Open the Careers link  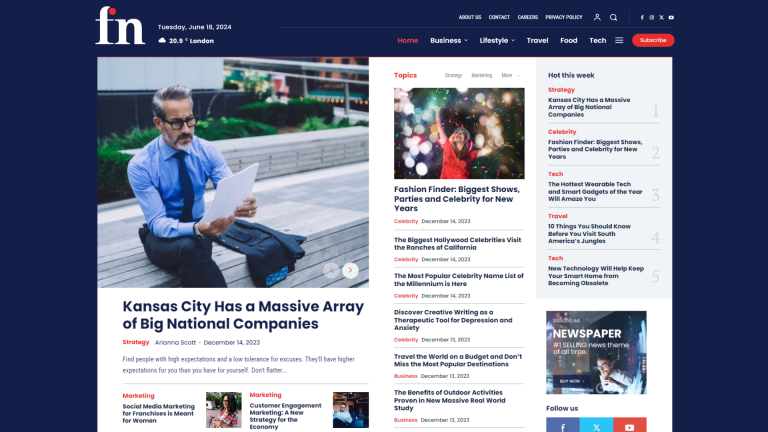point(528,17)
